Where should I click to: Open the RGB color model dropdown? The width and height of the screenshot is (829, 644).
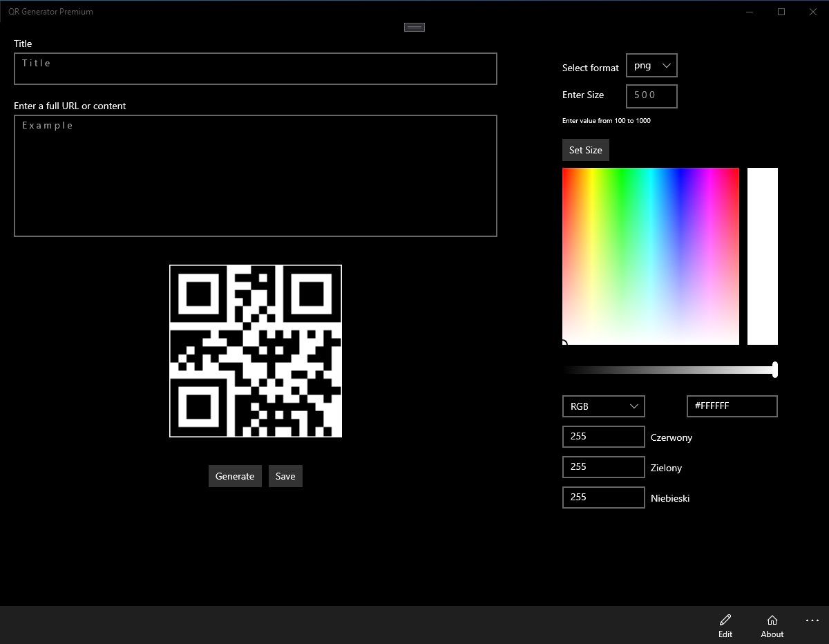604,406
